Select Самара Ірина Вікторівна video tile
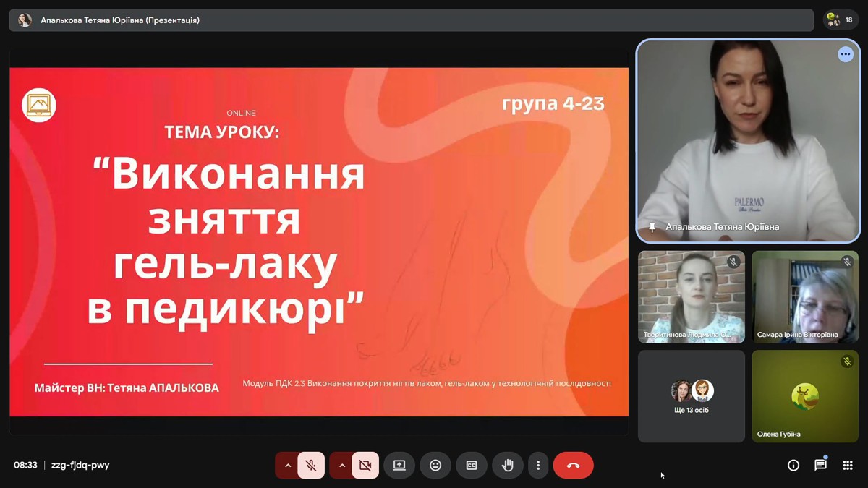868x488 pixels. [804, 296]
